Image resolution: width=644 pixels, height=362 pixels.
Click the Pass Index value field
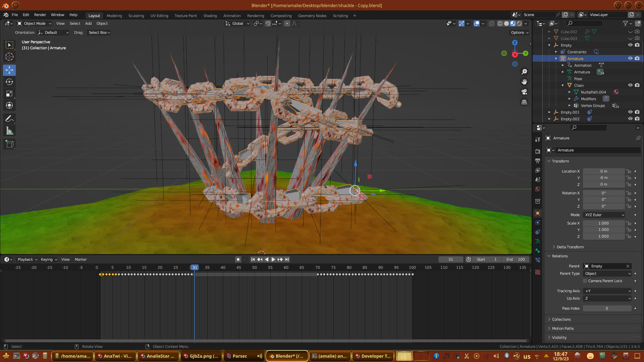[x=606, y=308]
